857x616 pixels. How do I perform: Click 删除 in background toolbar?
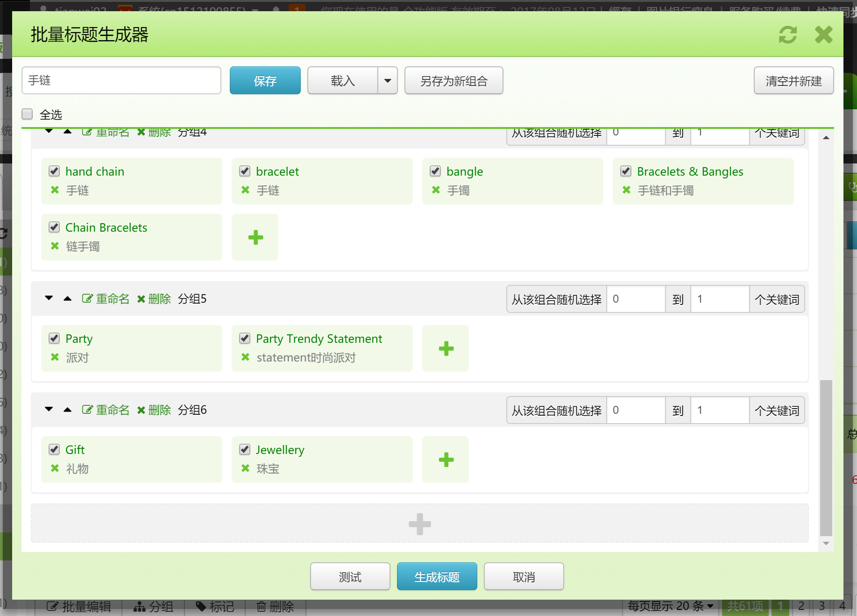point(276,606)
